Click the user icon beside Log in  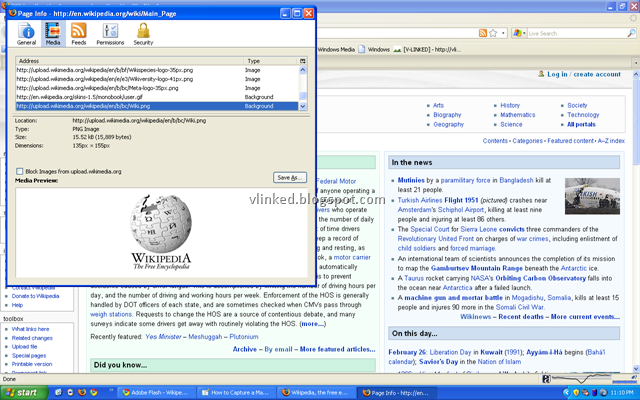[x=541, y=74]
